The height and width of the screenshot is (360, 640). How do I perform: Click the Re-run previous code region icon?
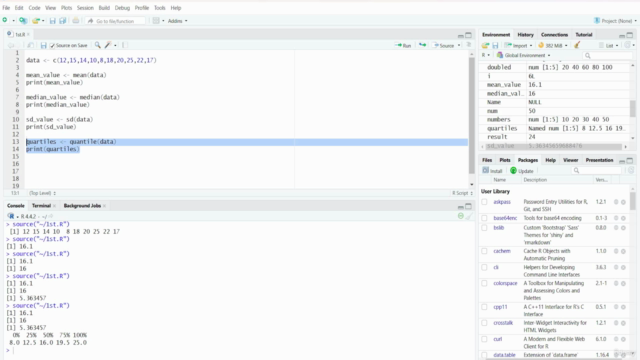pos(422,45)
